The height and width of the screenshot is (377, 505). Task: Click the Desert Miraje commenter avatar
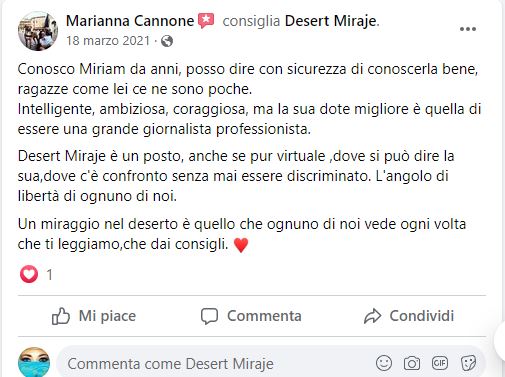tap(34, 363)
